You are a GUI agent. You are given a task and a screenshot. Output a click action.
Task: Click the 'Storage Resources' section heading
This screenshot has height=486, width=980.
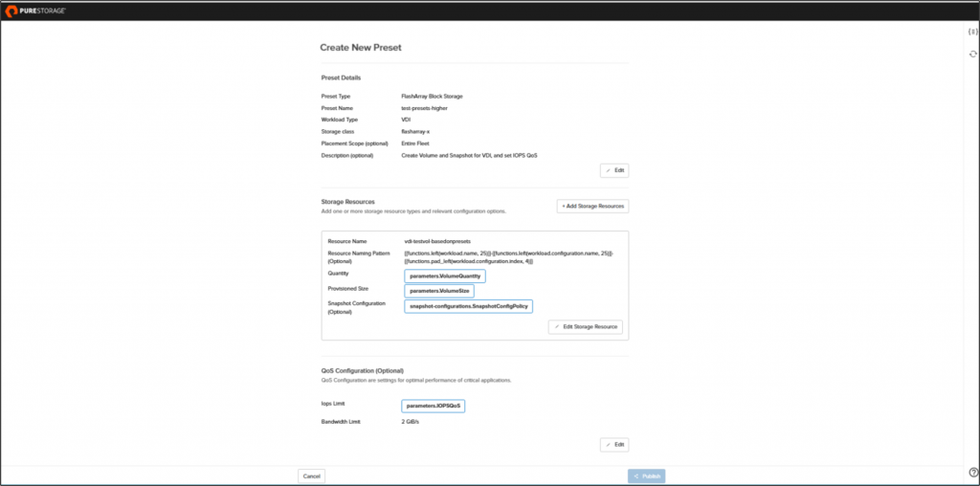click(x=348, y=202)
